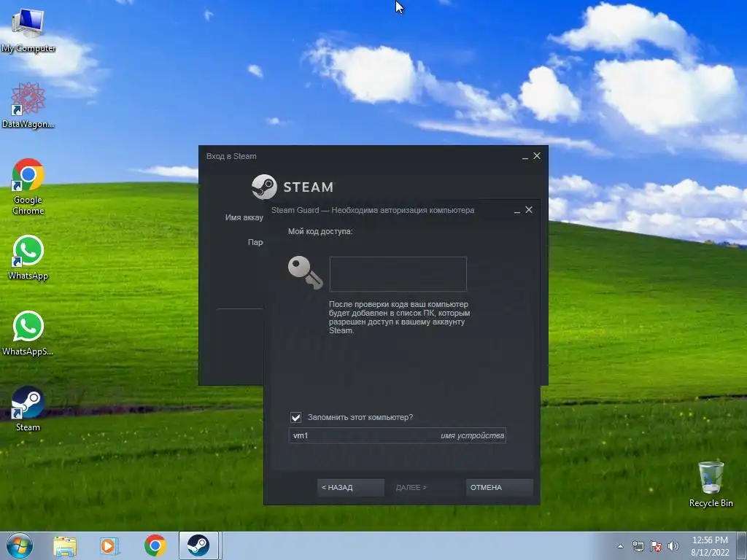Click the Steam logo in login window

pos(293,187)
